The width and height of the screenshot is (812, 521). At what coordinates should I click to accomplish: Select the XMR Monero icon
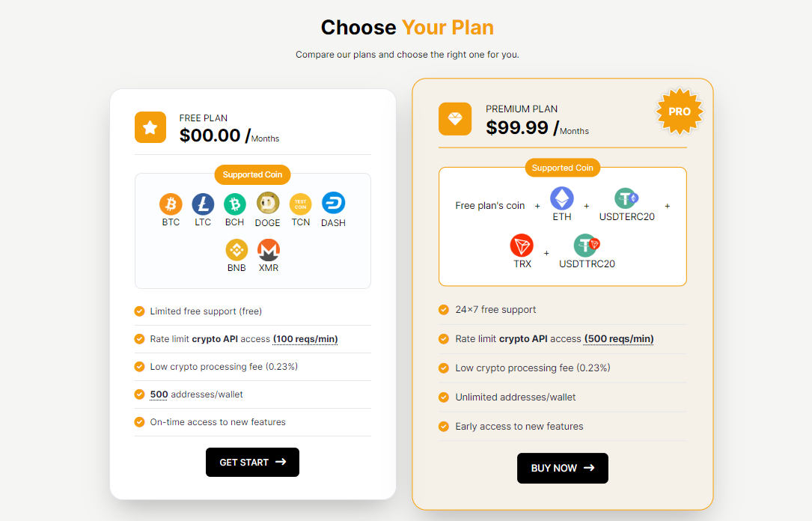click(268, 251)
